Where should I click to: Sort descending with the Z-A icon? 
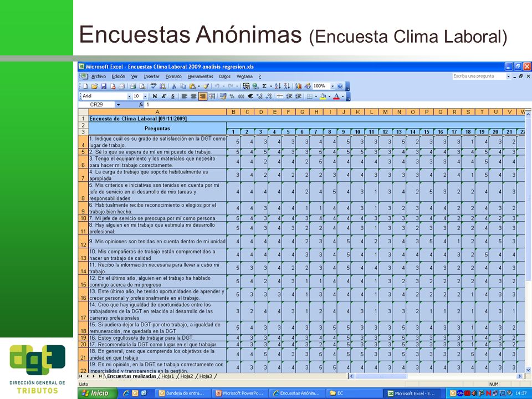pos(287,86)
